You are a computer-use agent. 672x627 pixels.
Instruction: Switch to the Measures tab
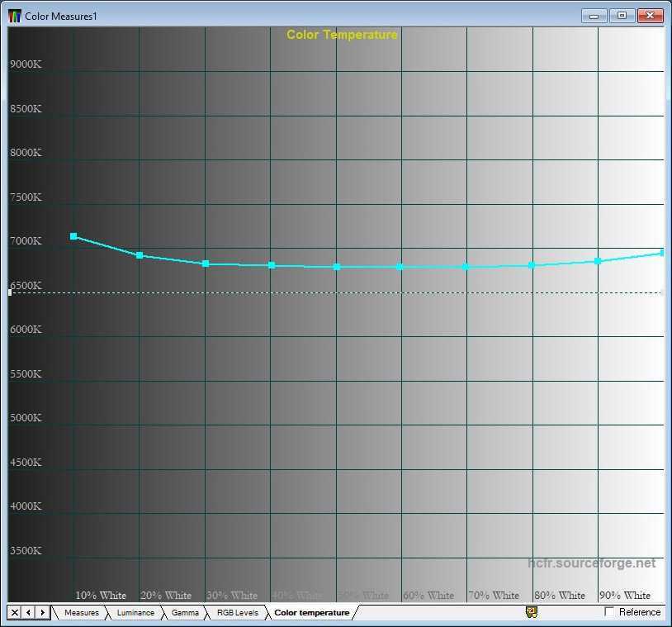[81, 613]
